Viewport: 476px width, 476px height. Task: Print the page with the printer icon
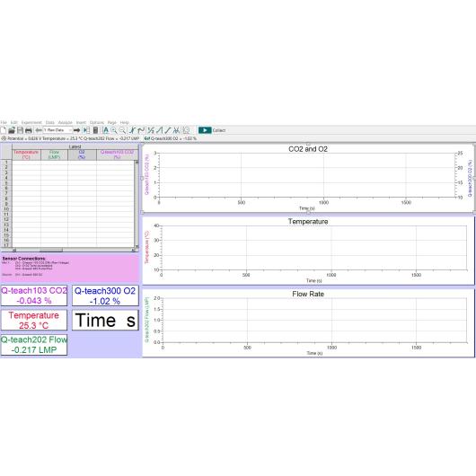[29, 130]
